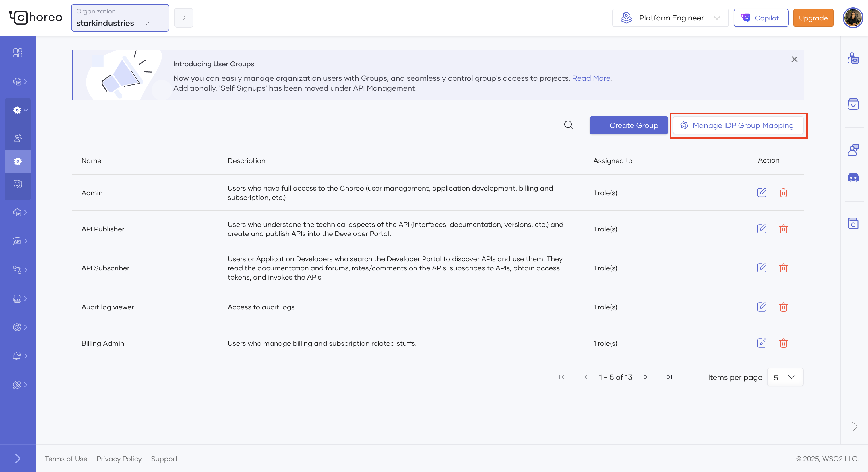Collapse the settings section in the left sidebar
868x472 pixels.
click(20, 110)
